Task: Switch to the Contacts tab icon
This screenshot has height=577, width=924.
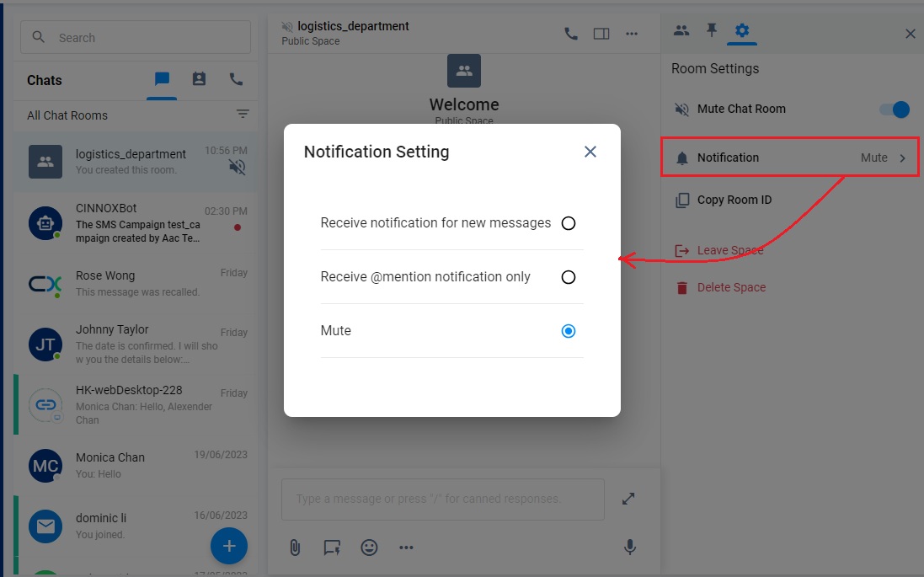Action: [199, 79]
